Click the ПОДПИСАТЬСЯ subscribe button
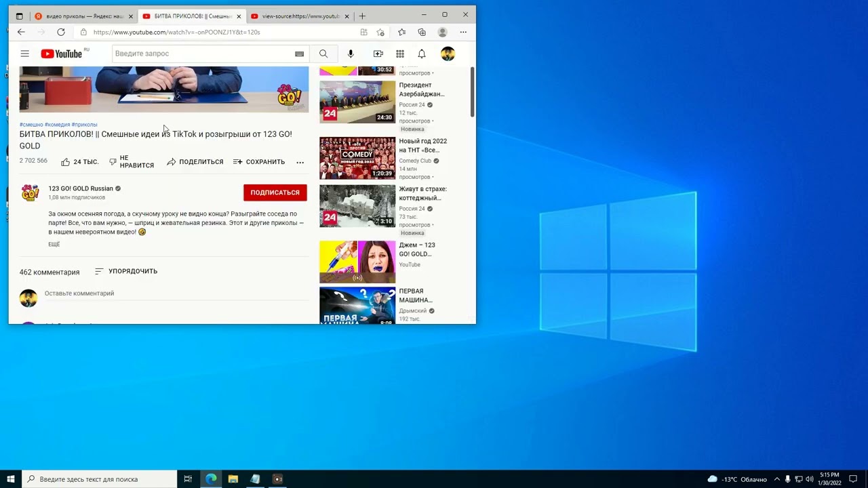868x488 pixels. point(275,192)
